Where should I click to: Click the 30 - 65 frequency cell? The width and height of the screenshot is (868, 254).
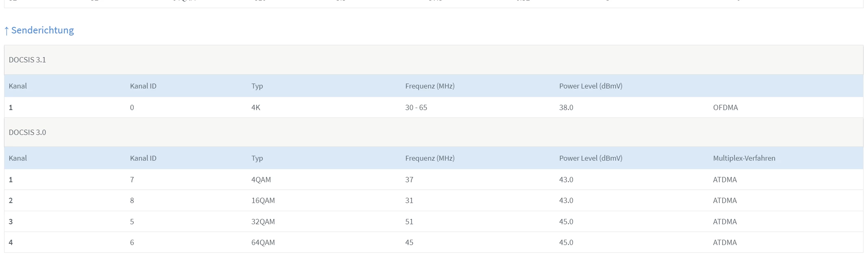tap(416, 108)
